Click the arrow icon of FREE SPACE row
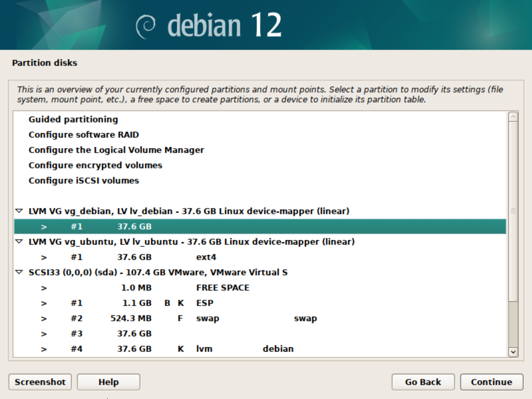Viewport: 532px width, 399px height. (x=44, y=288)
